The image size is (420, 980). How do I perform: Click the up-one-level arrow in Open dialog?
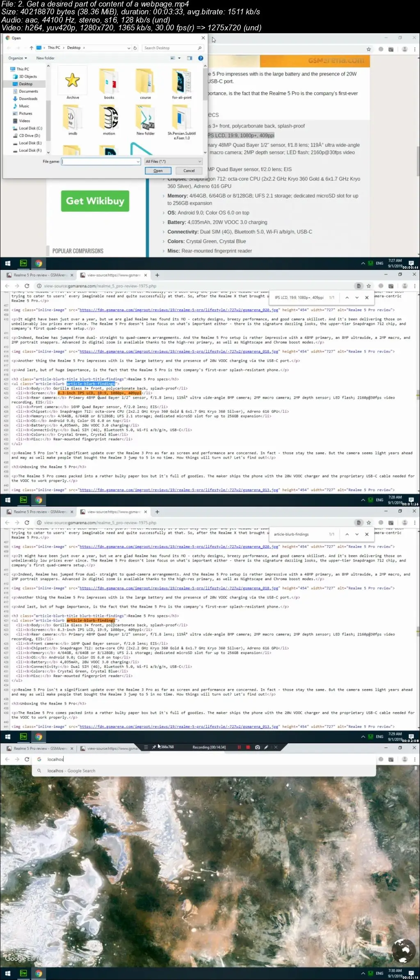click(31, 48)
